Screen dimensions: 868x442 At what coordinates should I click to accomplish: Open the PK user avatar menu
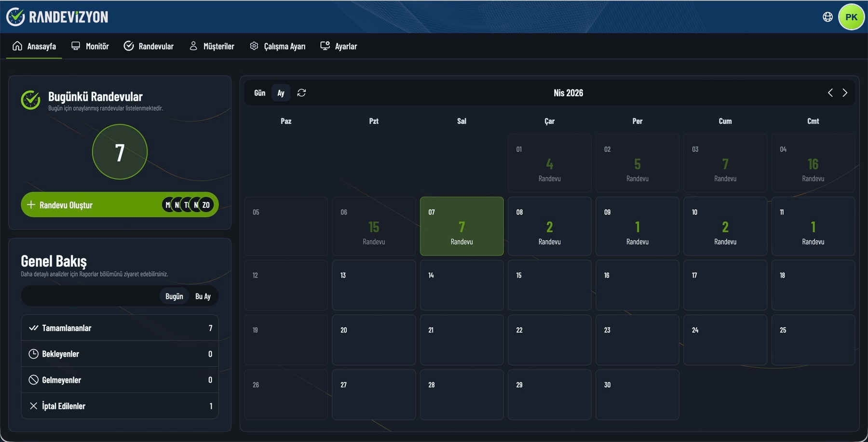852,17
